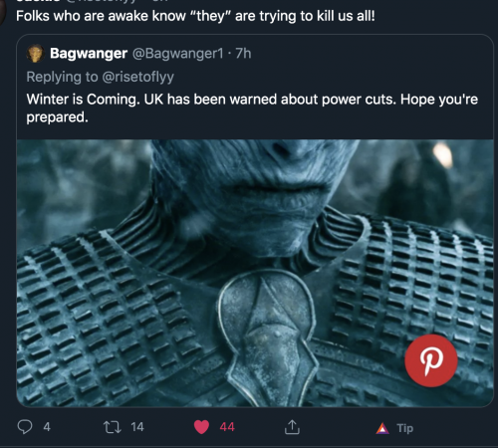Click the "Replying to" line
498x448 pixels.
100,77
